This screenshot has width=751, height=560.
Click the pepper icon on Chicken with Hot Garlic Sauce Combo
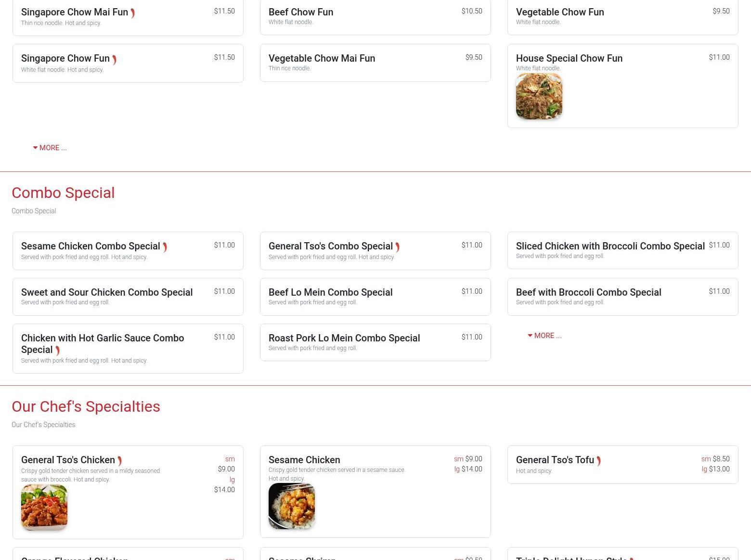(57, 351)
